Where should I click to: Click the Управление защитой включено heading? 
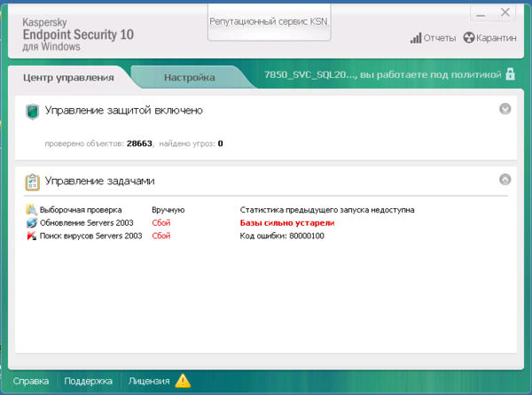click(124, 111)
